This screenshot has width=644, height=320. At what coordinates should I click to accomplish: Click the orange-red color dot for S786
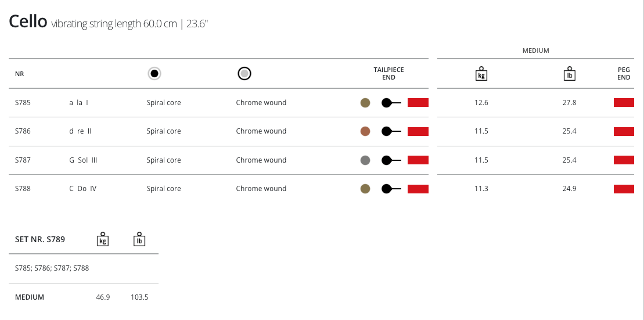coord(365,131)
